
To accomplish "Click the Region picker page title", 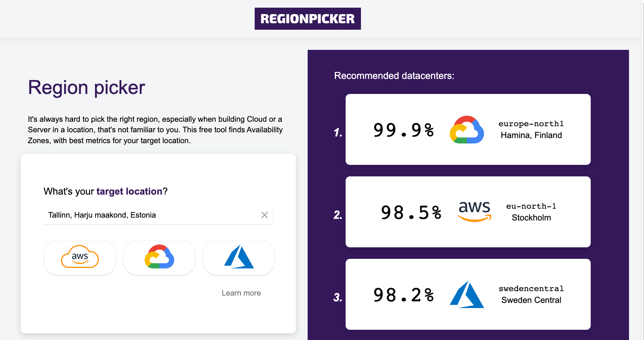I will pyautogui.click(x=86, y=87).
